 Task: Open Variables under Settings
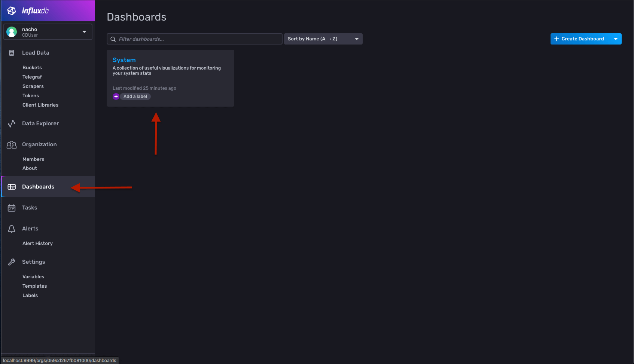coord(33,277)
